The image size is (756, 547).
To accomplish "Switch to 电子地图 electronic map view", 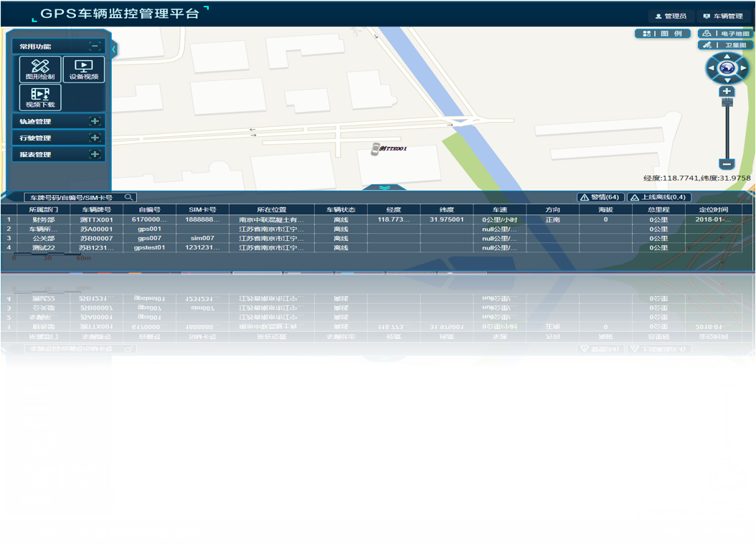I will (725, 34).
